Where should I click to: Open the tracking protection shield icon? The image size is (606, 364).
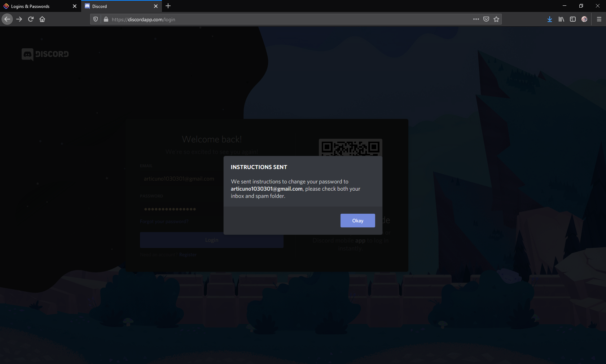coord(96,19)
